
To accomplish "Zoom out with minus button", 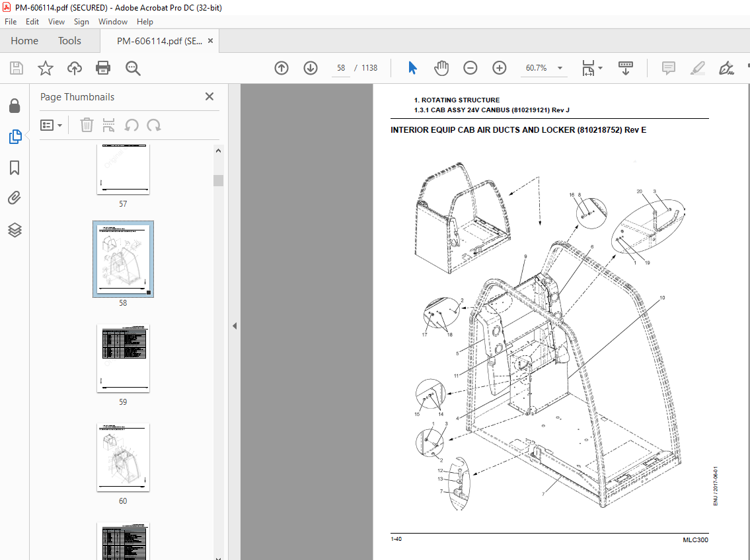I will [470, 68].
